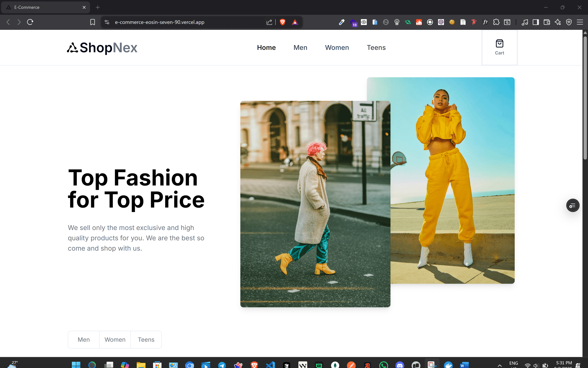Open the Teens nav link

376,47
